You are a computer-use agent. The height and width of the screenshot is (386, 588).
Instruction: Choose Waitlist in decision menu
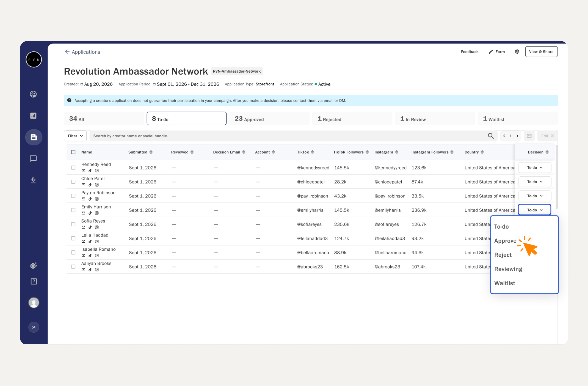(x=504, y=283)
